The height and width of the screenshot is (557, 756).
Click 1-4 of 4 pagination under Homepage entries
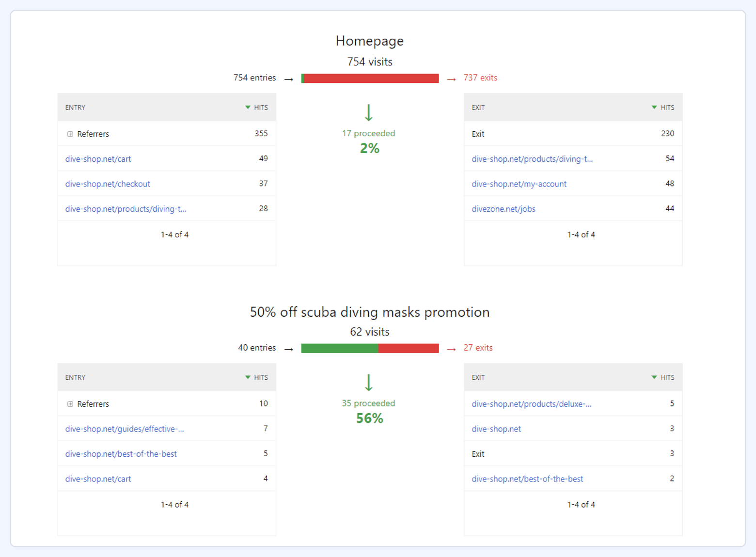(x=174, y=234)
